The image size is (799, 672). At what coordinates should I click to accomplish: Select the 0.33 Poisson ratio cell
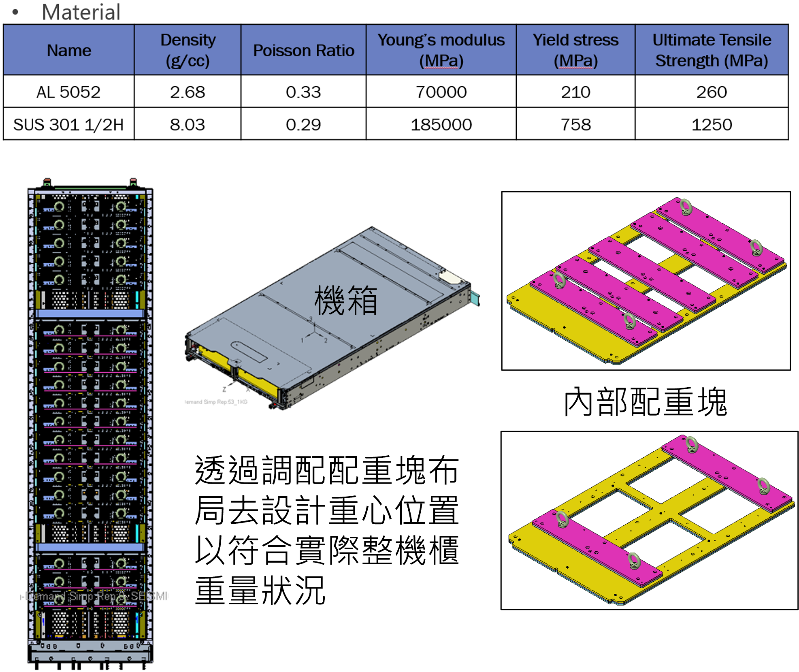[x=303, y=92]
